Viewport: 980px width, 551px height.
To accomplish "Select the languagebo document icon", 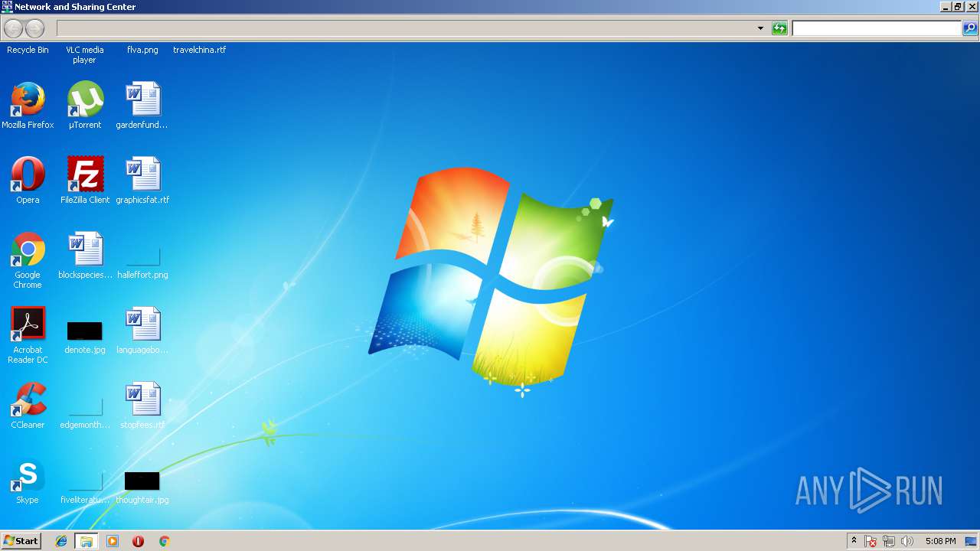I will 142,324.
